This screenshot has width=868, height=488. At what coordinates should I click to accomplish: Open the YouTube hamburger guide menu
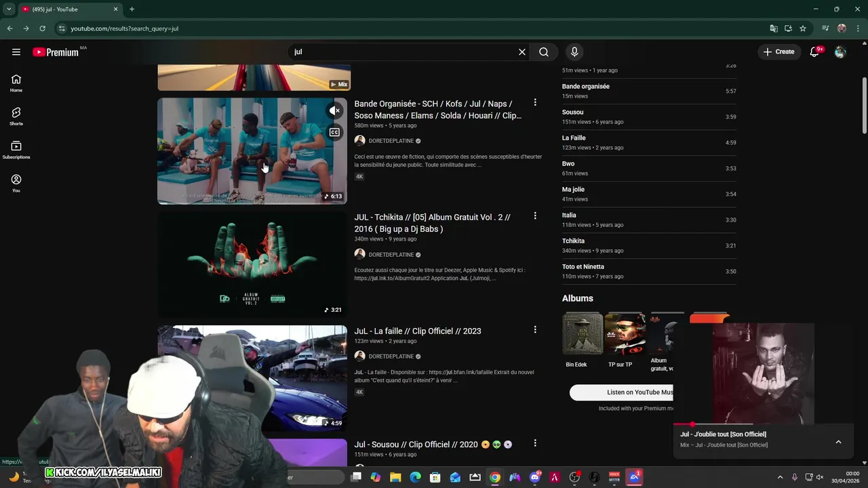(16, 52)
